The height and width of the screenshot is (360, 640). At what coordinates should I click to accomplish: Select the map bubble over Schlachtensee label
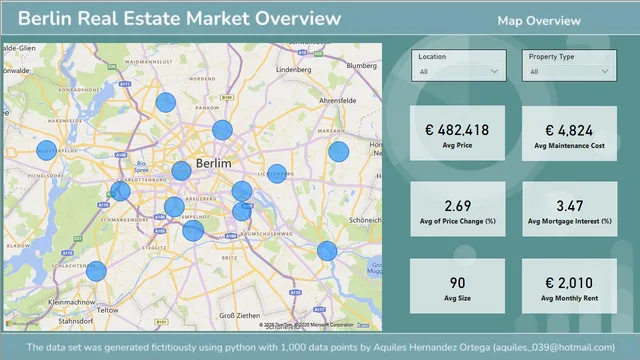click(96, 271)
